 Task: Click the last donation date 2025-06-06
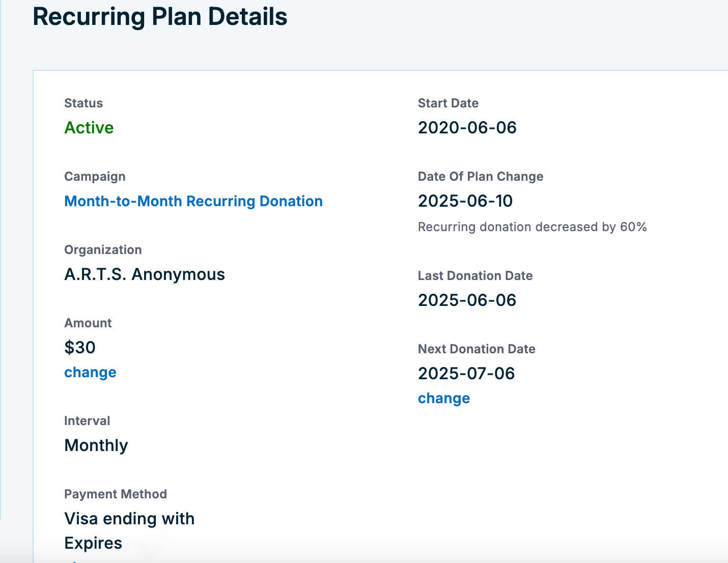pyautogui.click(x=467, y=300)
